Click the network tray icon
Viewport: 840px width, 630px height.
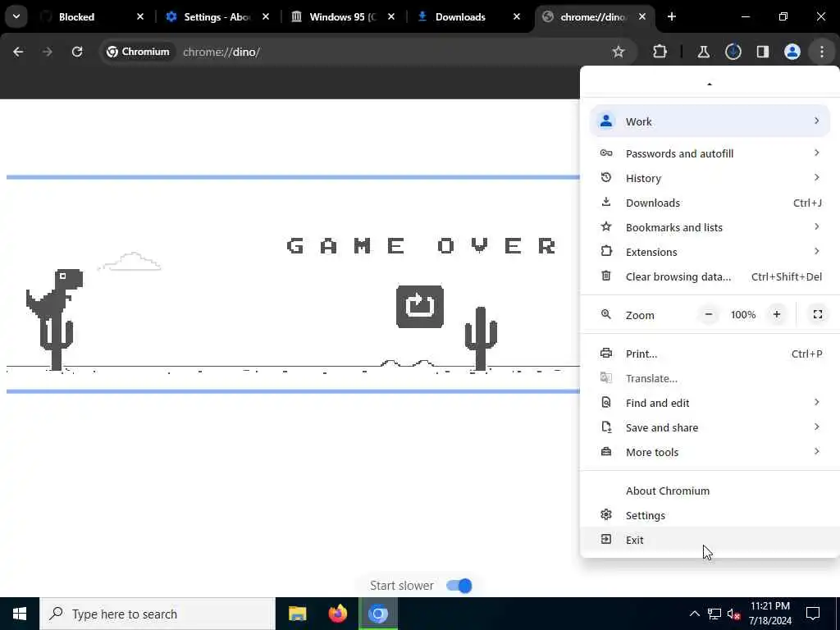(714, 614)
